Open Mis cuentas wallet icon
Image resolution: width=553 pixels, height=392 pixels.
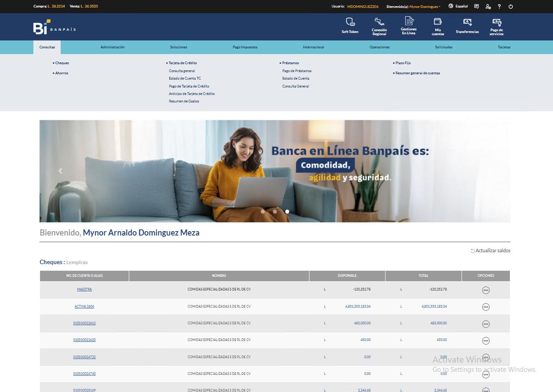point(438,22)
